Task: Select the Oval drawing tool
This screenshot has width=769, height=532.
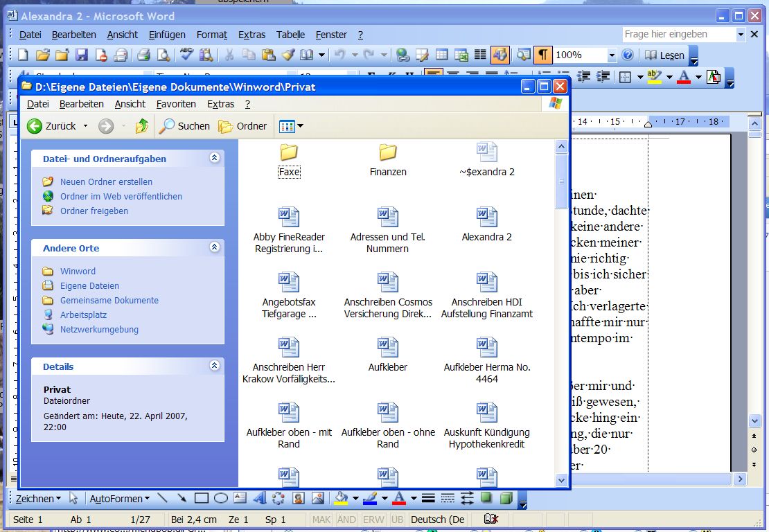Action: [221, 498]
